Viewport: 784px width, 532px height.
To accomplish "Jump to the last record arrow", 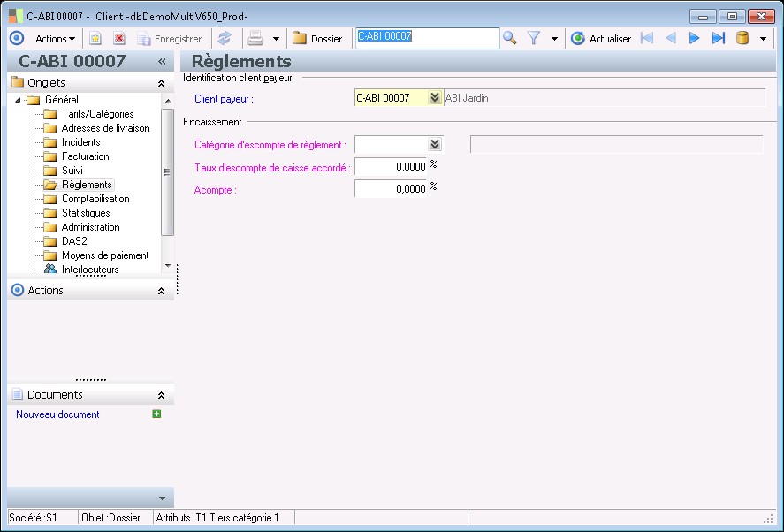I will pyautogui.click(x=718, y=39).
